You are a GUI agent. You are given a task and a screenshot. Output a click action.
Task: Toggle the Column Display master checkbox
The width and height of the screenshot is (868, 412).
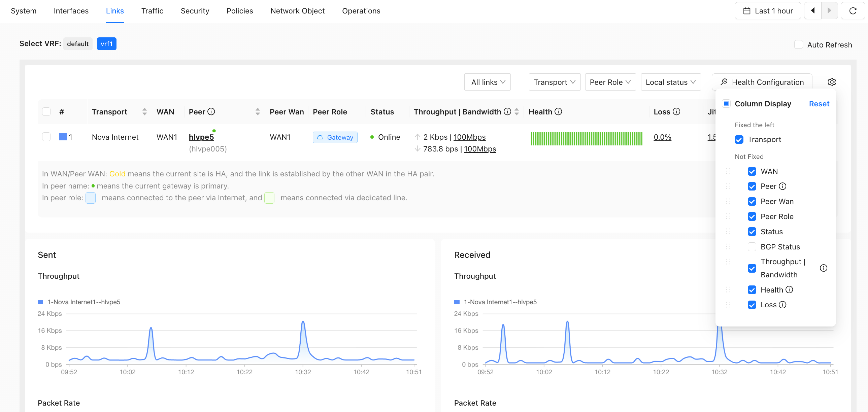(726, 104)
